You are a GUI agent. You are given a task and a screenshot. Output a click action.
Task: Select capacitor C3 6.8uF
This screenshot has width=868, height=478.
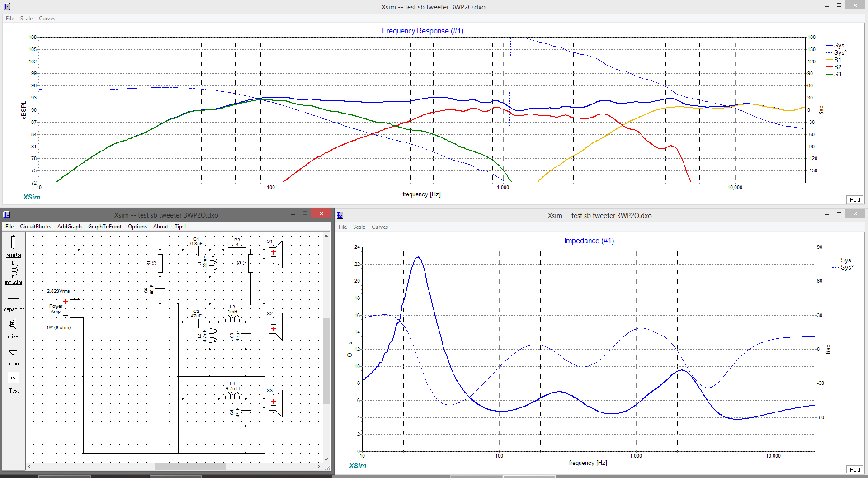(246, 336)
